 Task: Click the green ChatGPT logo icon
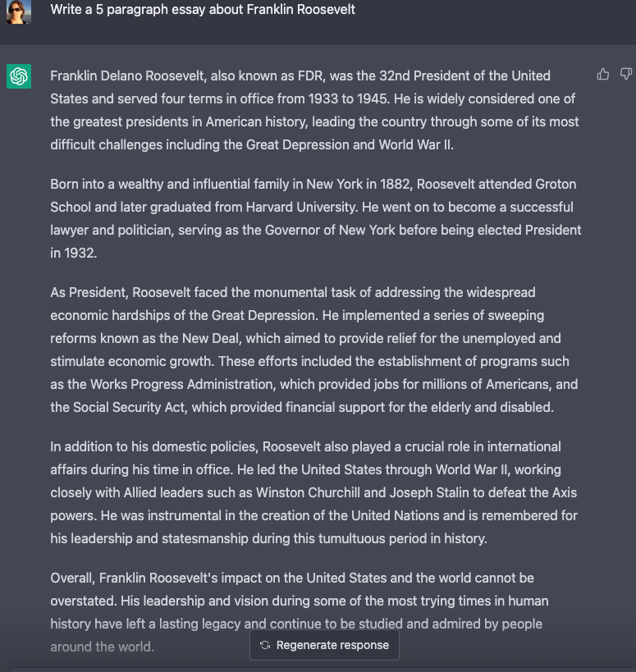tap(19, 76)
